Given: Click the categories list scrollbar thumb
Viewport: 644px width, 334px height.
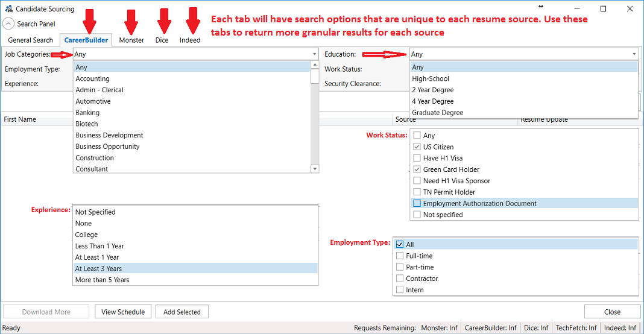Looking at the screenshot, I should (x=315, y=77).
